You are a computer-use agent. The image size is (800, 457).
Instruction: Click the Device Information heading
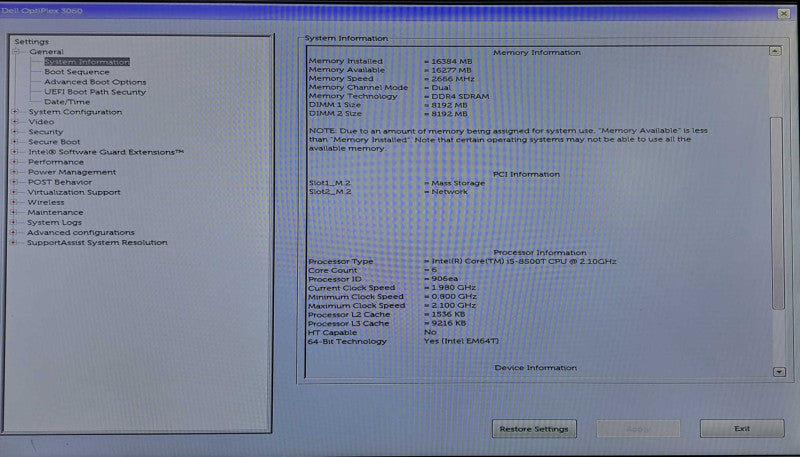[x=536, y=368]
